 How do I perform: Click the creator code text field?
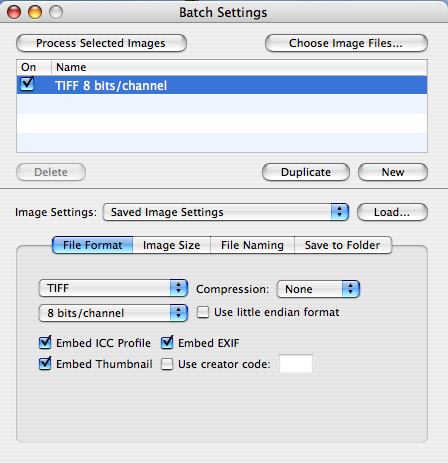click(296, 363)
